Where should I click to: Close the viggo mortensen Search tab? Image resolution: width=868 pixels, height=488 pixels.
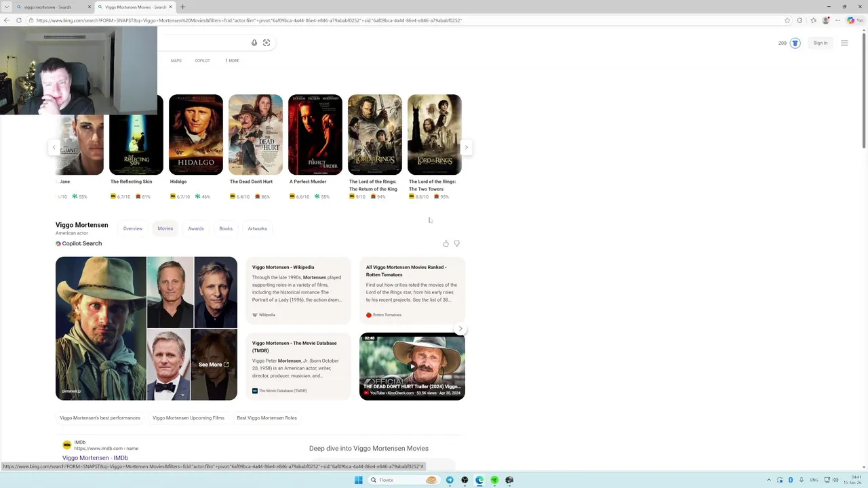click(x=90, y=7)
